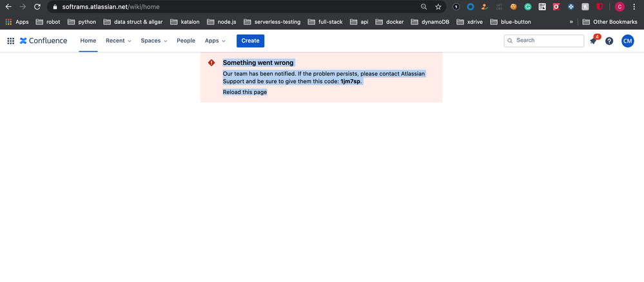Click the red screen recorder extension icon

(x=556, y=6)
